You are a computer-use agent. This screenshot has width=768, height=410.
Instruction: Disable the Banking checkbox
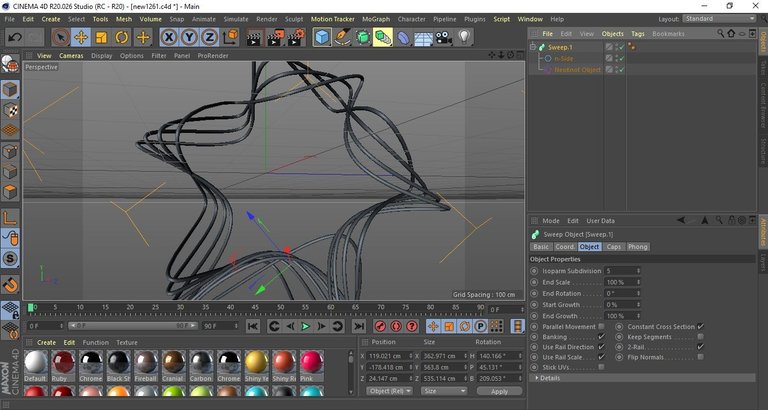pyautogui.click(x=601, y=337)
